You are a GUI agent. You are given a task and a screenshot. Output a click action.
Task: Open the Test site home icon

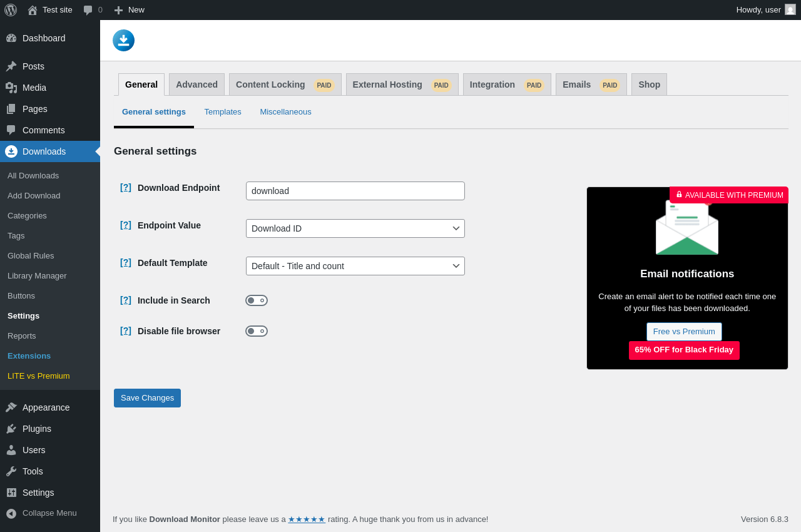pyautogui.click(x=33, y=10)
